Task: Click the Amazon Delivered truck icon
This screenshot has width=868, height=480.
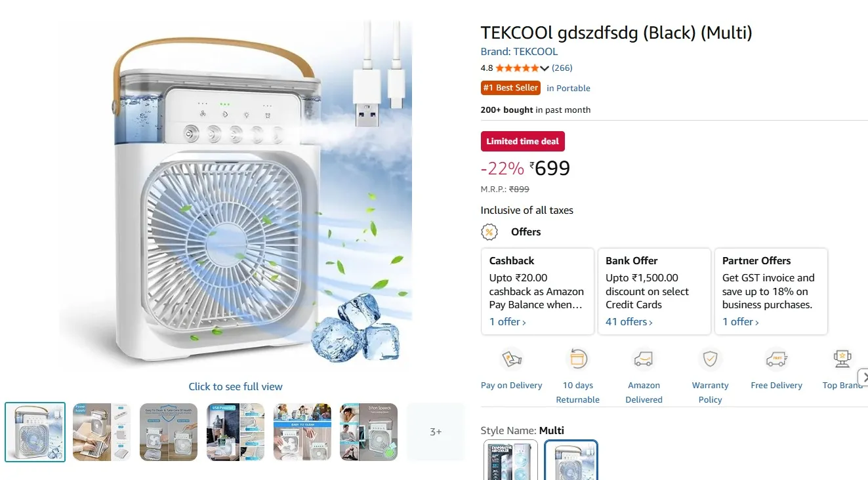Action: coord(644,359)
